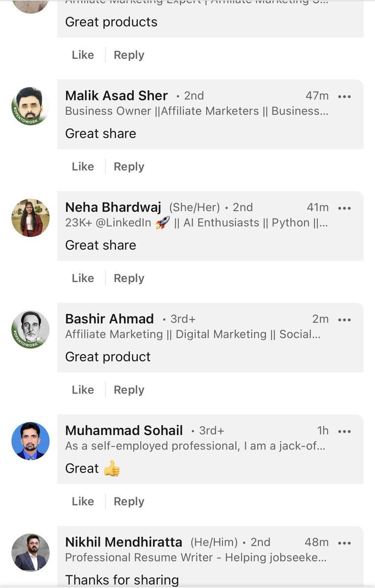The image size is (375, 588).
Task: Reply to Neha Bhardwaj's comment
Action: 129,278
